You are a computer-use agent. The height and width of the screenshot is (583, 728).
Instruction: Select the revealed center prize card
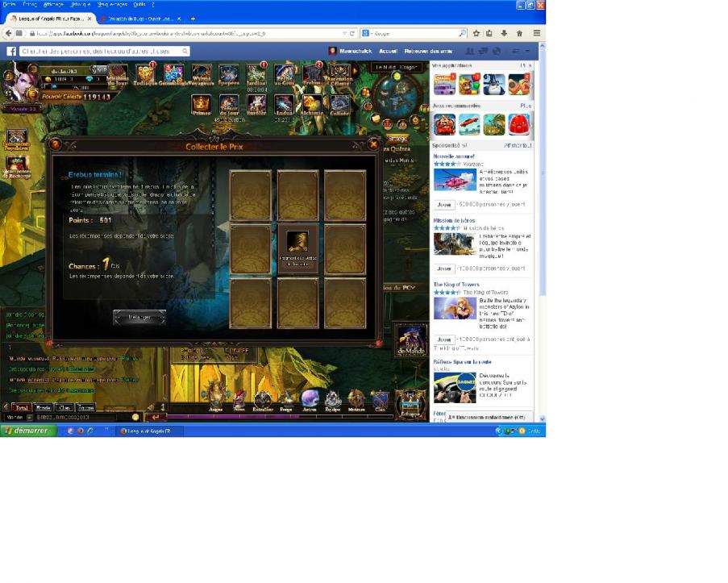click(297, 249)
